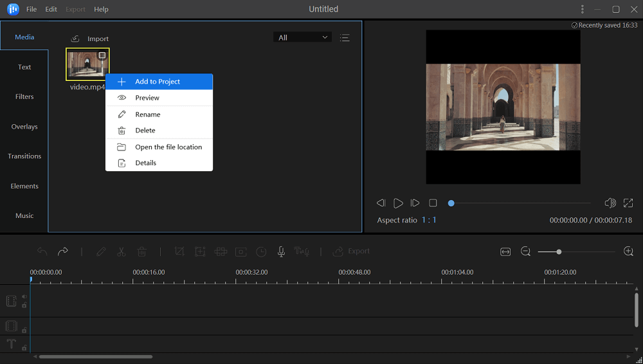Click the fit-timeline-to-window icon
Viewport: 643px width, 364px height.
point(505,251)
